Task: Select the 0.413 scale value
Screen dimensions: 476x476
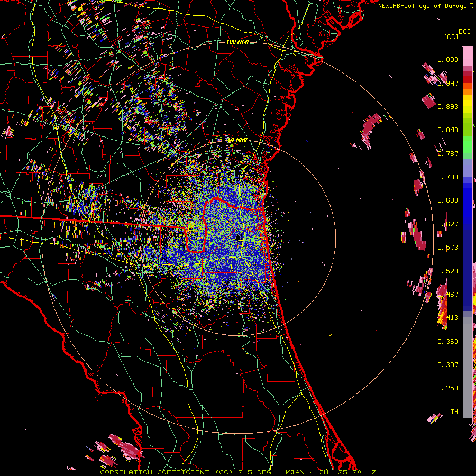Action: [x=448, y=318]
